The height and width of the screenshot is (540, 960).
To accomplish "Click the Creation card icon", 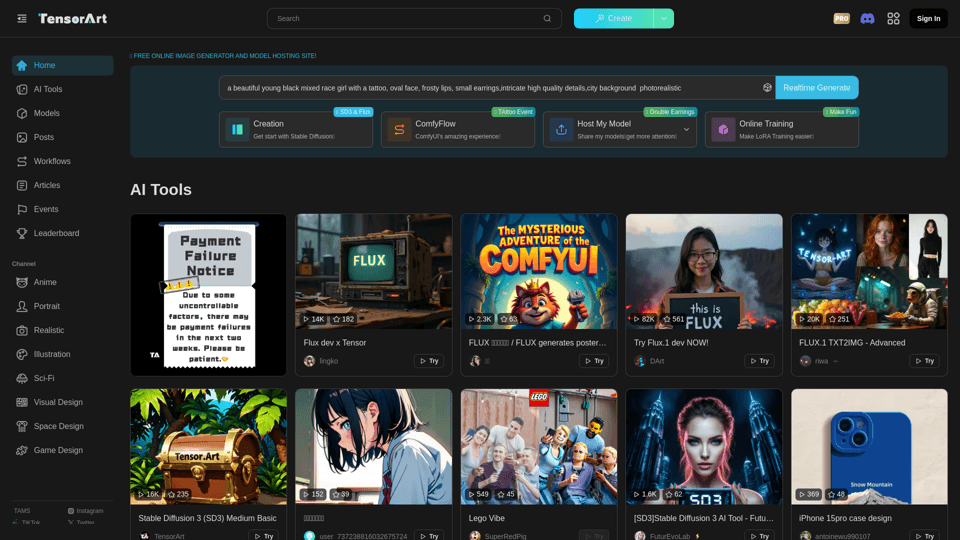I will [237, 129].
